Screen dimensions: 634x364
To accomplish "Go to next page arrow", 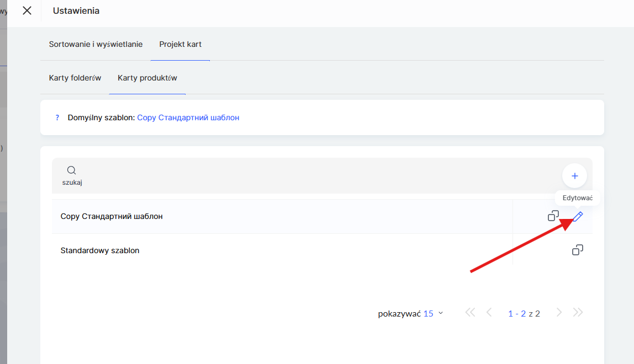I will click(559, 313).
